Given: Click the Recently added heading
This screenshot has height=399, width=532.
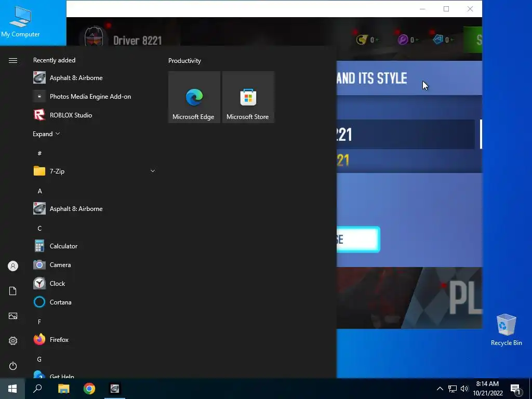Looking at the screenshot, I should 54,60.
